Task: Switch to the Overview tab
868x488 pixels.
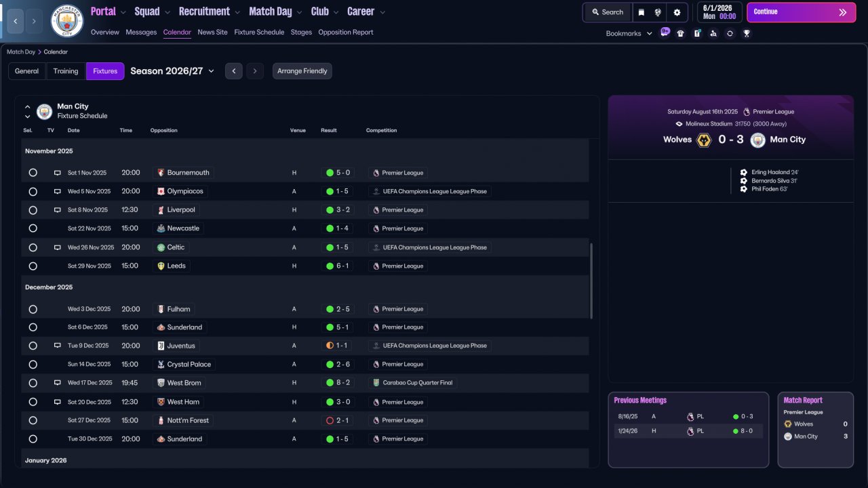Action: pos(104,32)
